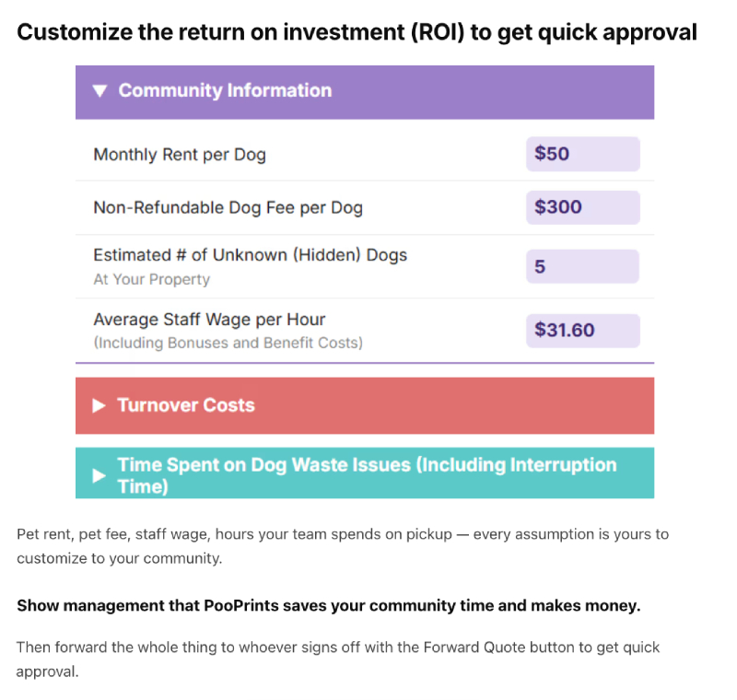Image resolution: width=737 pixels, height=700 pixels.
Task: Click the Average Staff Wage $31.60 field
Action: point(583,331)
